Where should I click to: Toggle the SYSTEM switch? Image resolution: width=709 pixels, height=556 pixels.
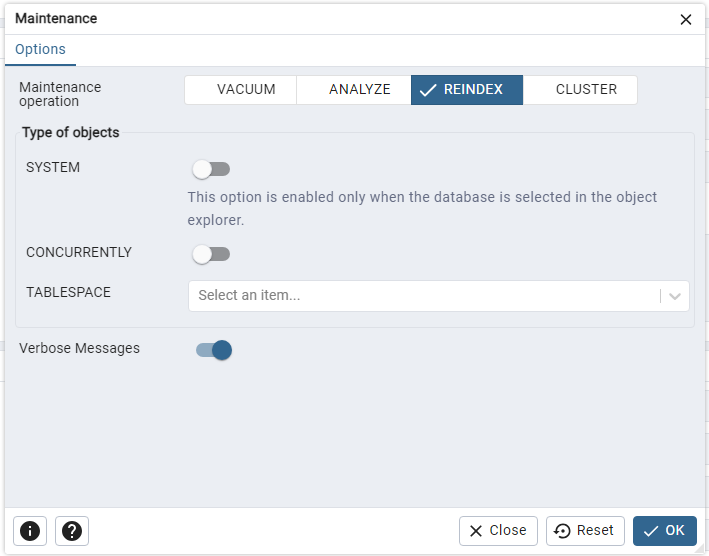click(211, 169)
